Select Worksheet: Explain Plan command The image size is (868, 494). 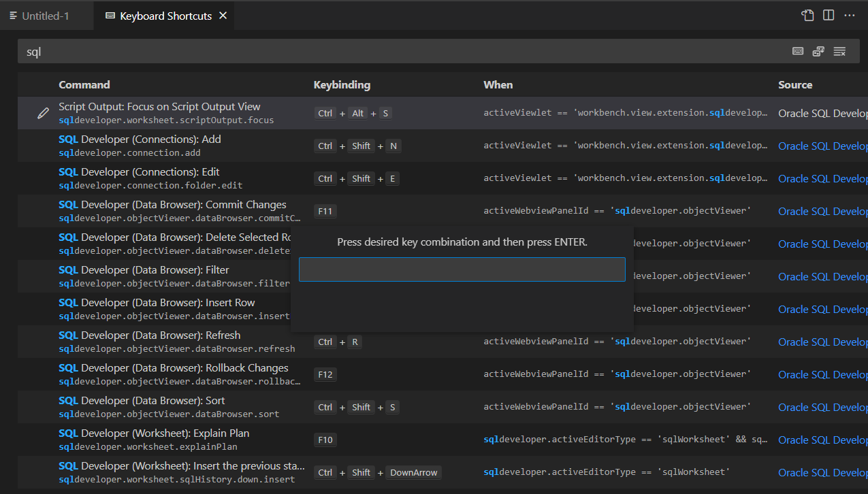click(154, 433)
